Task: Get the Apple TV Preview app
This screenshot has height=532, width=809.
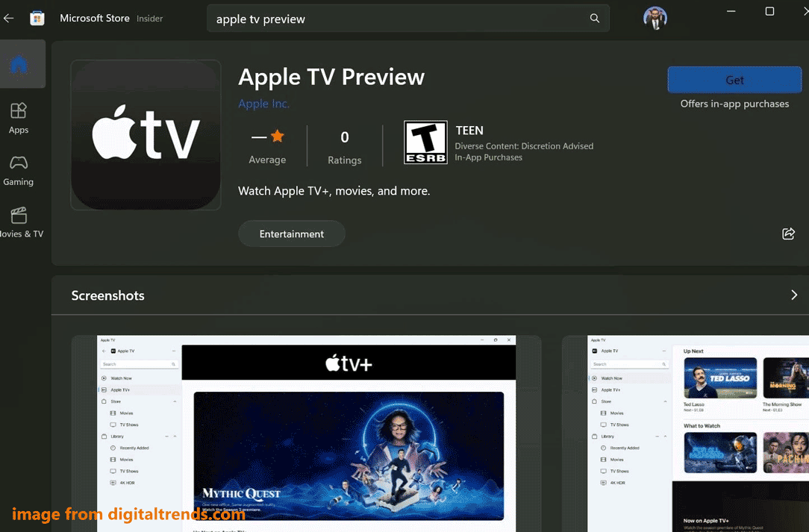Action: click(734, 80)
